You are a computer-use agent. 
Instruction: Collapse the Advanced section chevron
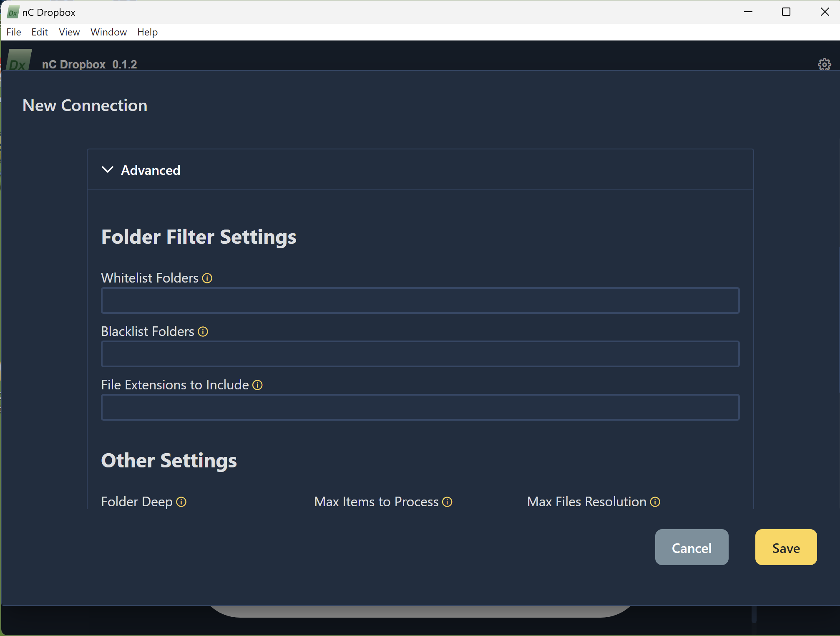[108, 170]
